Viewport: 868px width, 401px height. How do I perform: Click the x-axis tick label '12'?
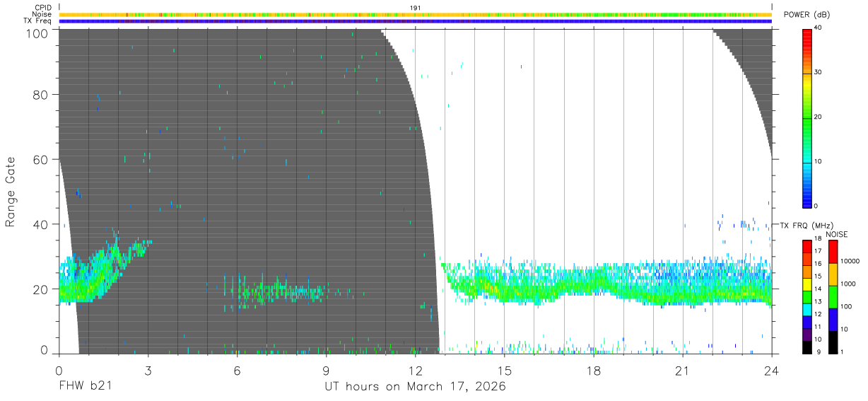[415, 371]
